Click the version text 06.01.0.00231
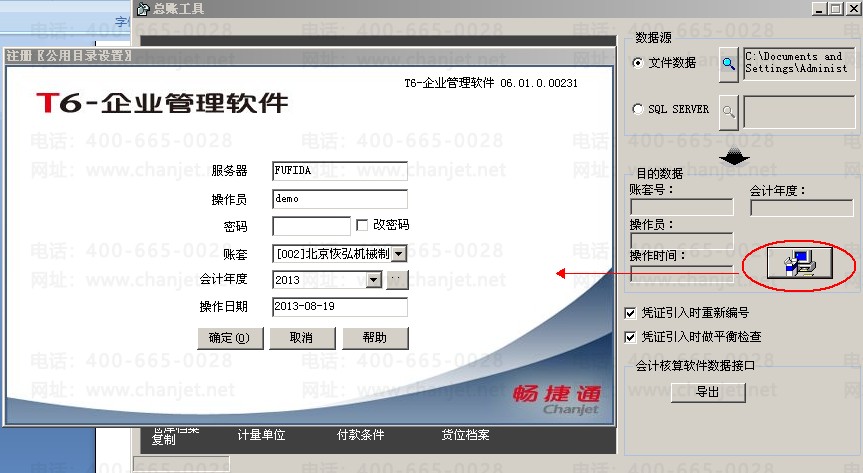Screen dimensions: 863x473 539,83
